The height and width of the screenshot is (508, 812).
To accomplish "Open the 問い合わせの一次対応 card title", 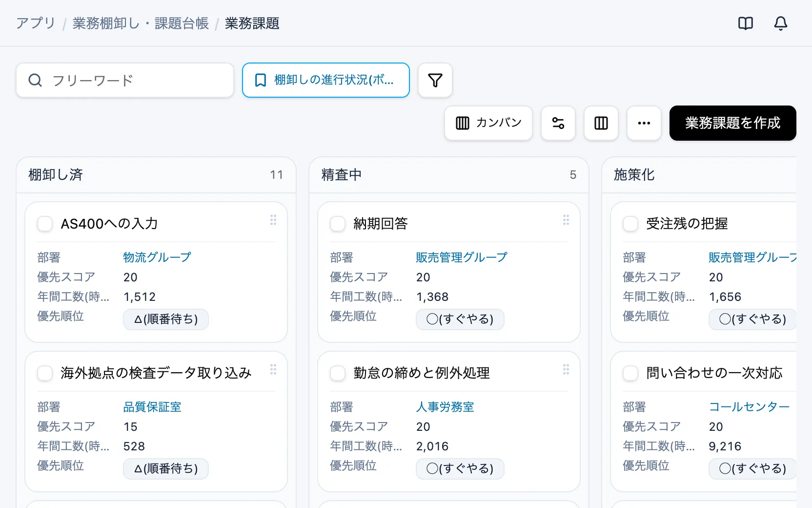I will pyautogui.click(x=714, y=373).
